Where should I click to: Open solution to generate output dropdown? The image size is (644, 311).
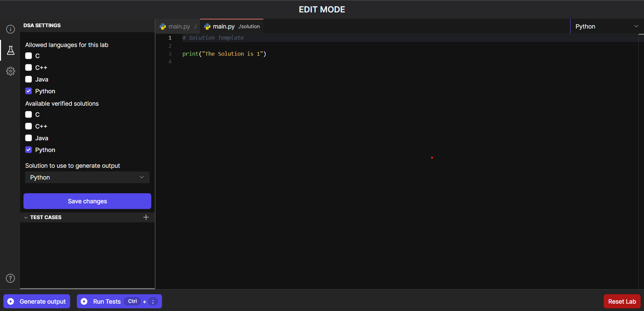coord(87,177)
